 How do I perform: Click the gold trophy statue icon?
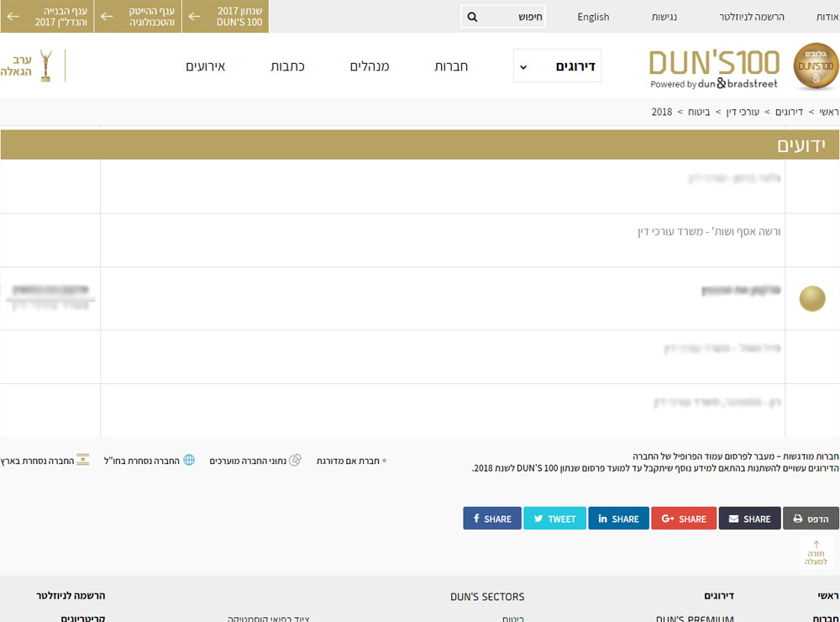[x=46, y=66]
